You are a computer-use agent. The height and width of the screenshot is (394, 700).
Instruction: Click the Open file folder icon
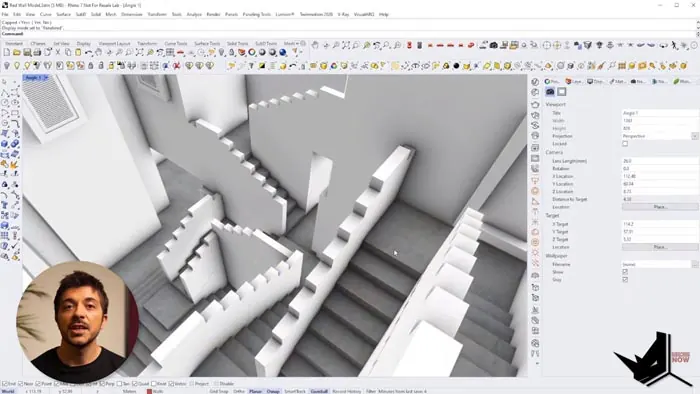(17, 53)
